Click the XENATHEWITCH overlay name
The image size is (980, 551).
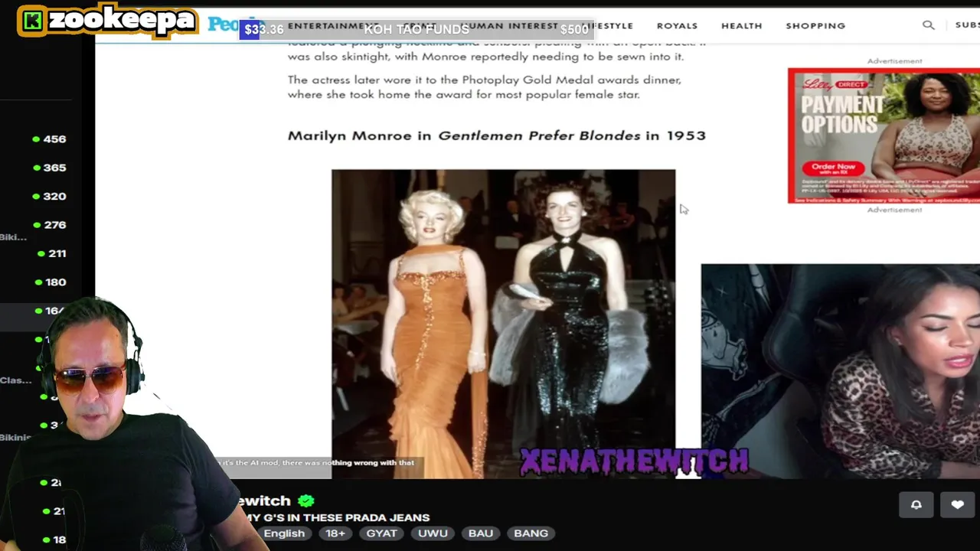[634, 461]
